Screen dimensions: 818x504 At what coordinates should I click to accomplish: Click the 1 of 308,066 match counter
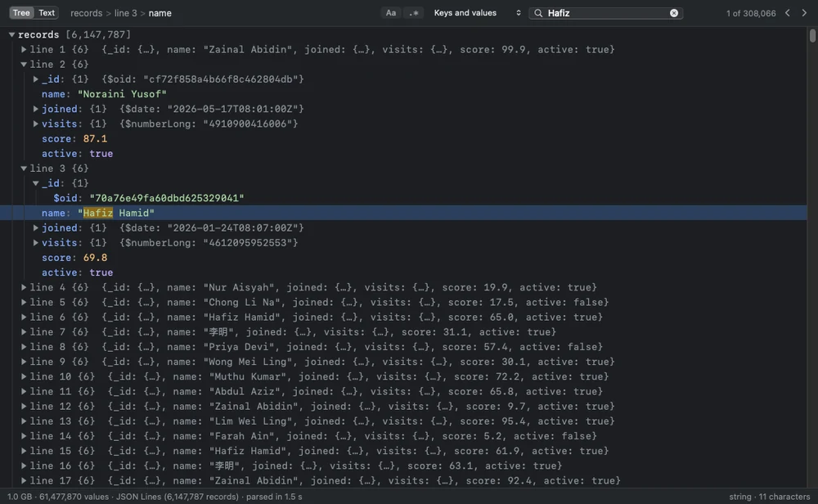pyautogui.click(x=751, y=13)
